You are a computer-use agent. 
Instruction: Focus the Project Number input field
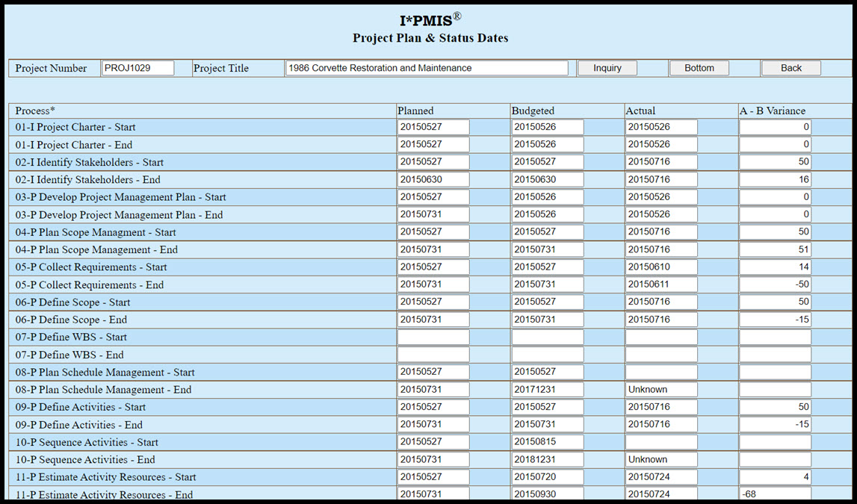tap(137, 68)
